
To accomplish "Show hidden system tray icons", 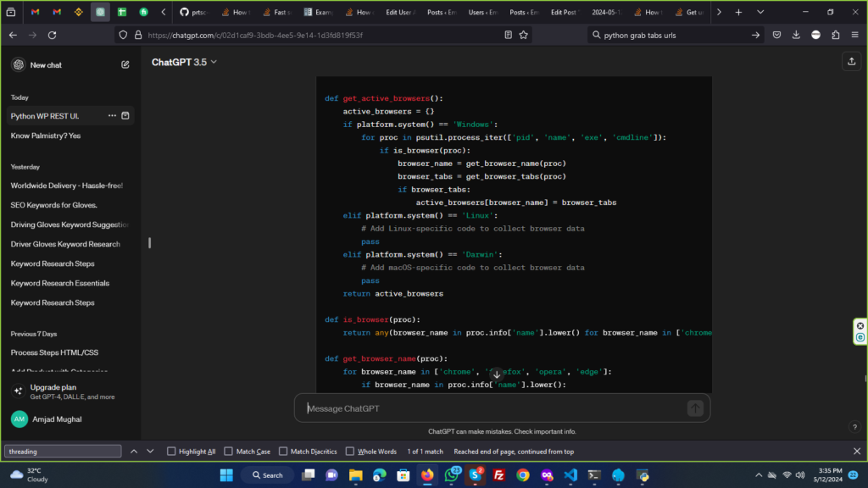I will click(x=759, y=475).
